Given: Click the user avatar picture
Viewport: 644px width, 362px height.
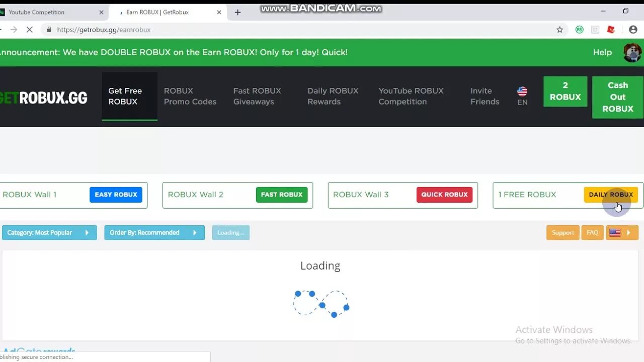Looking at the screenshot, I should [632, 52].
